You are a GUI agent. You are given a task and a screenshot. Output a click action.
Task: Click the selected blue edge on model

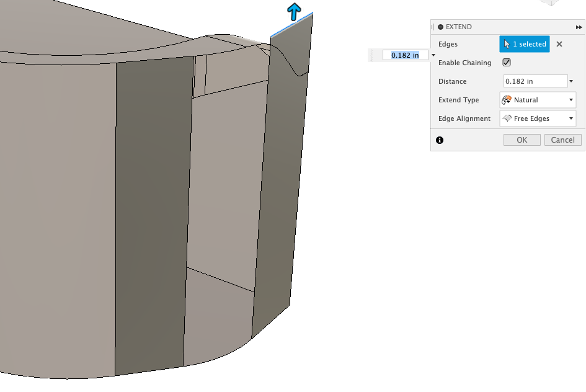coord(291,25)
